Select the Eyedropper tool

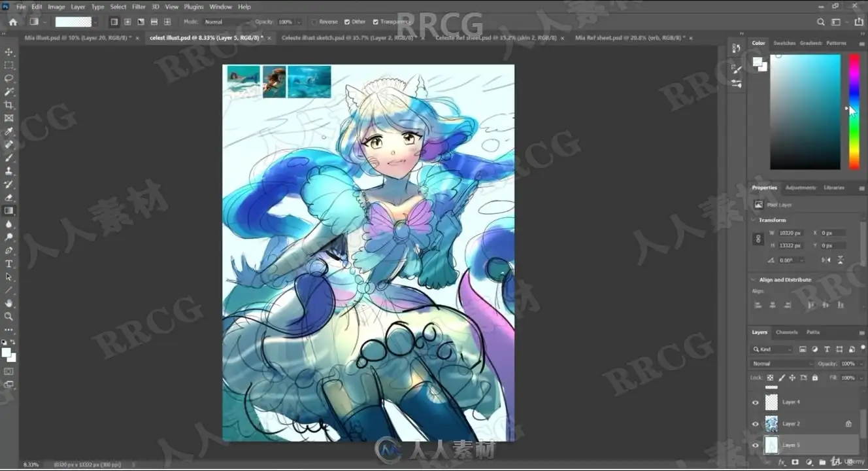(8, 131)
